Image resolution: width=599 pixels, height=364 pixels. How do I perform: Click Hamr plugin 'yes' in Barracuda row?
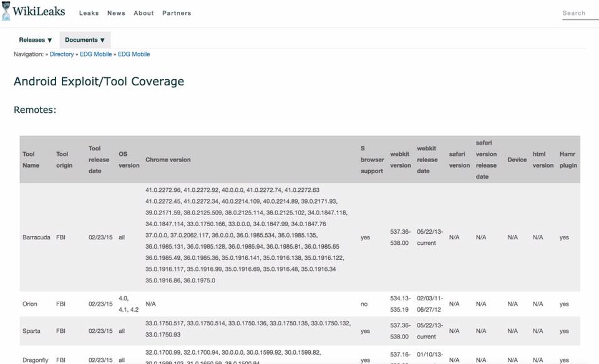564,237
